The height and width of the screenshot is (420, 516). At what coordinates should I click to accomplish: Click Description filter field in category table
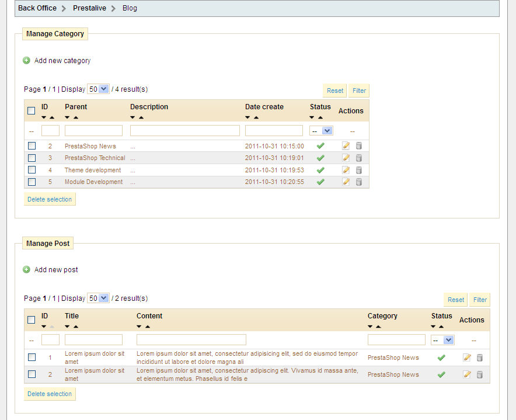(184, 131)
